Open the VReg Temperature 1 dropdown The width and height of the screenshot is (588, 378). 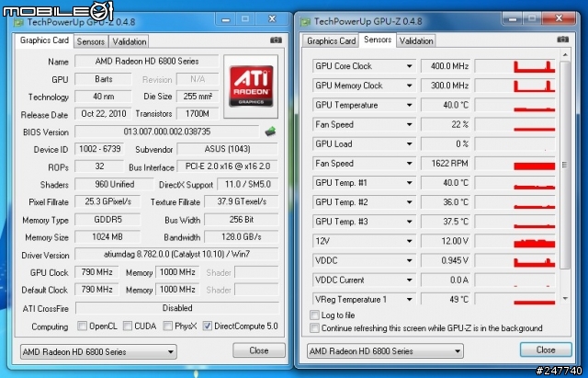point(410,299)
